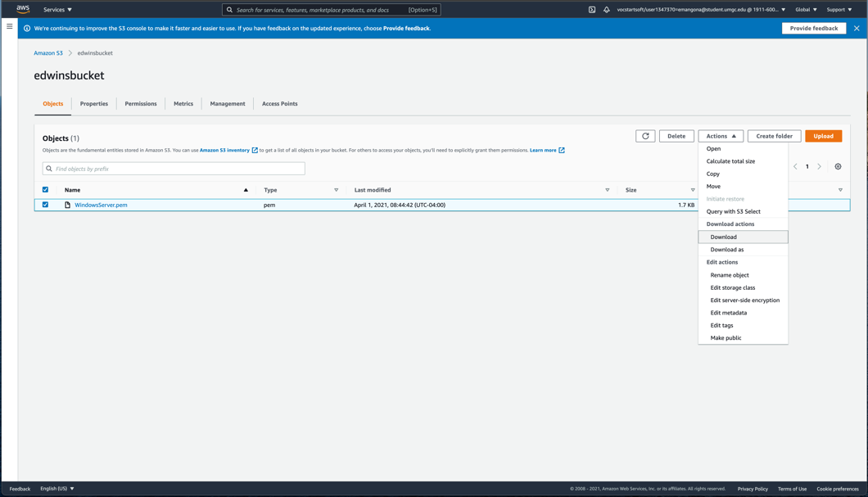Click the search magnifier in the top bar

(230, 9)
